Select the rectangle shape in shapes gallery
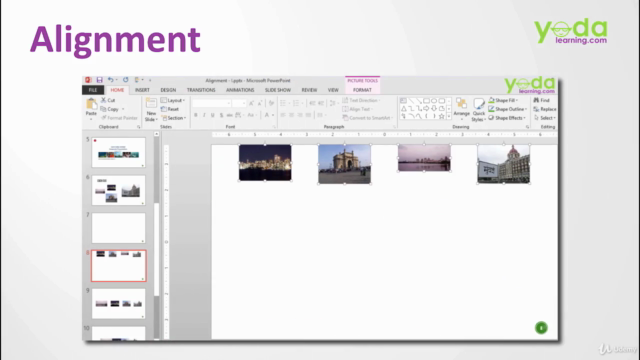The height and width of the screenshot is (360, 640). coord(426,101)
